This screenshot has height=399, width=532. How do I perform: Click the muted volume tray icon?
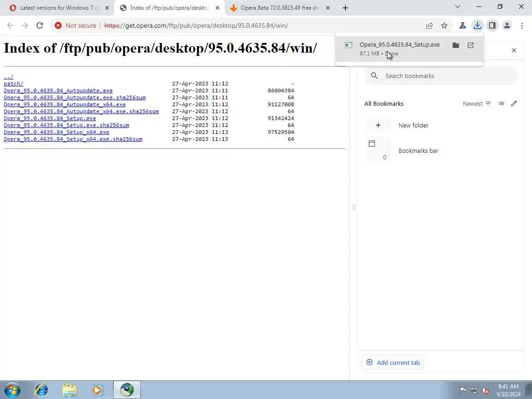click(485, 390)
